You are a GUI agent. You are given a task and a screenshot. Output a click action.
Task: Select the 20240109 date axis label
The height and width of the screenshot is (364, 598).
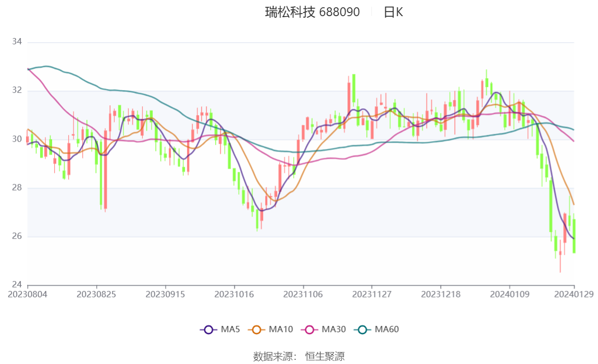point(510,295)
